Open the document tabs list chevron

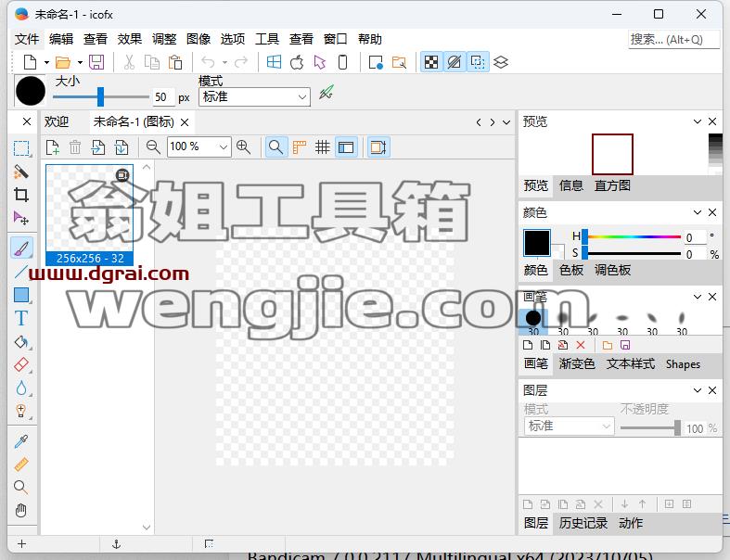click(x=506, y=122)
